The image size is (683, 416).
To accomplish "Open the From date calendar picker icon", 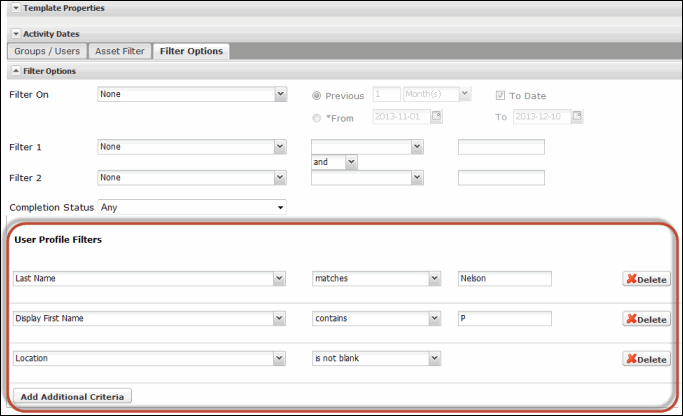I will tap(436, 116).
